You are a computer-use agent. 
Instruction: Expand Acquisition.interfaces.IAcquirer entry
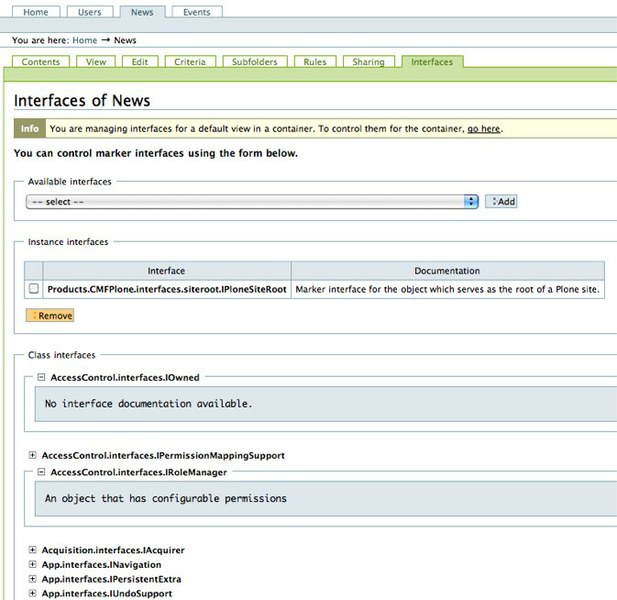[33, 550]
